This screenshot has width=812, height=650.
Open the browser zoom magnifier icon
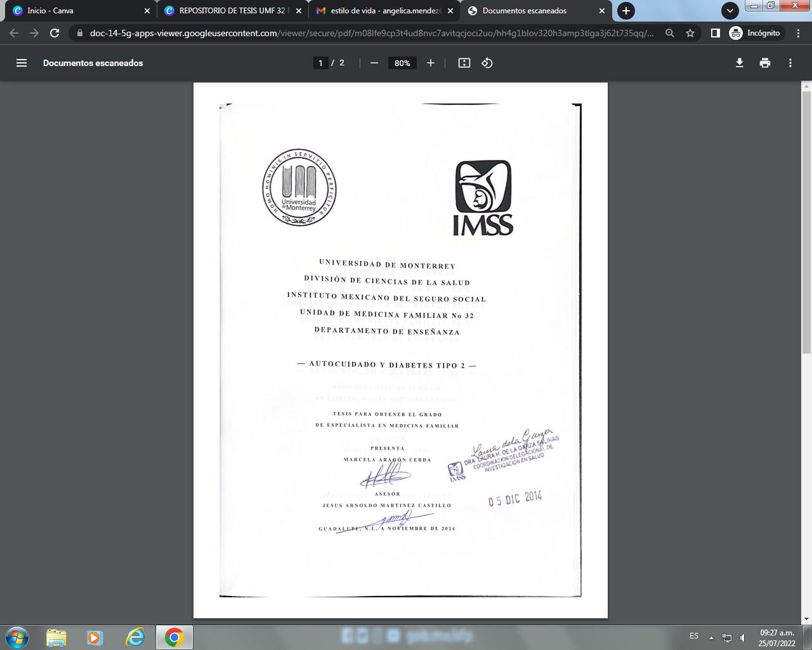(669, 33)
